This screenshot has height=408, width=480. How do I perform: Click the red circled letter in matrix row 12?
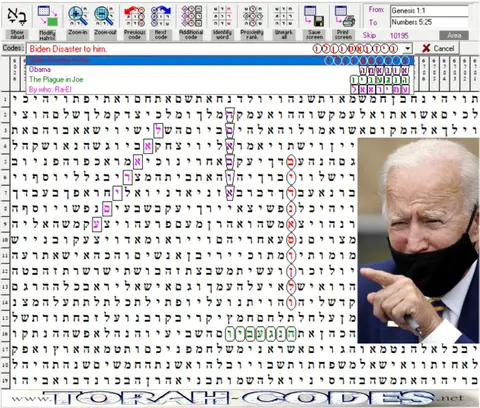coord(291,271)
